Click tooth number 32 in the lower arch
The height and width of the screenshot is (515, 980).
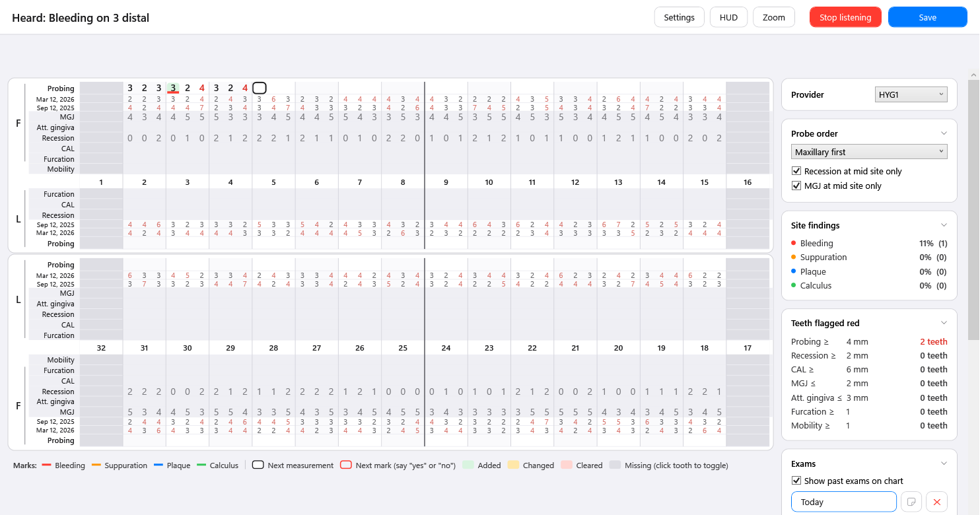tap(101, 348)
